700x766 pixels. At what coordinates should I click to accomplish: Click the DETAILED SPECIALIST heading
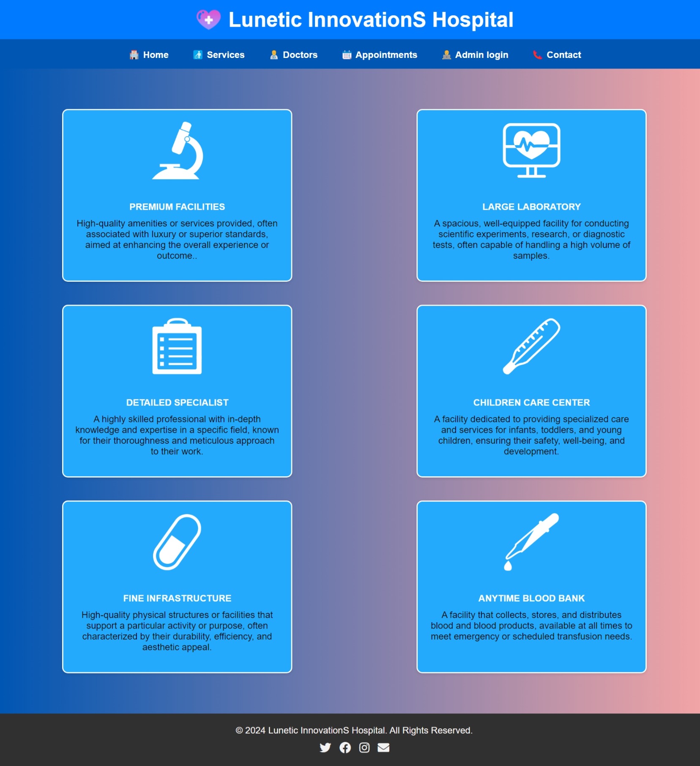[x=177, y=403]
